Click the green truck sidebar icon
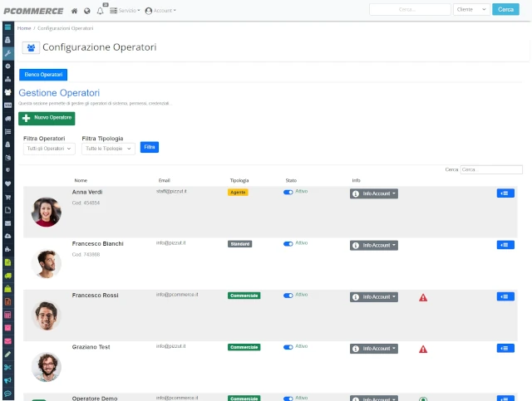This screenshot has width=532, height=401. click(7, 276)
